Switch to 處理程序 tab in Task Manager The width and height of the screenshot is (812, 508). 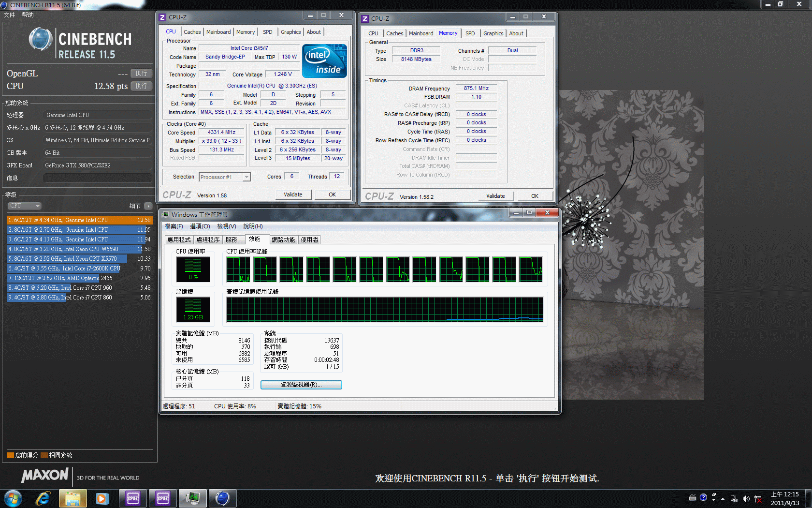click(208, 239)
